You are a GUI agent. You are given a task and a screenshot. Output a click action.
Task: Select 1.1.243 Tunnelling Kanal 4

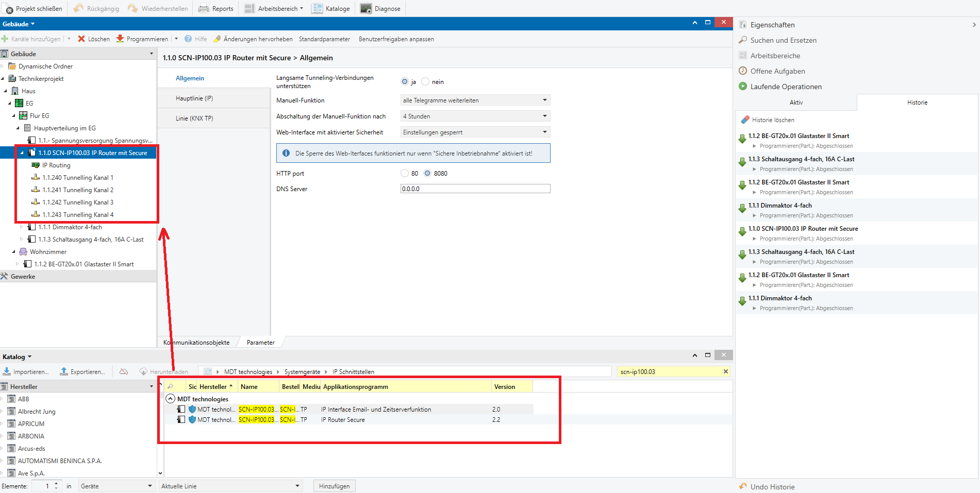pyautogui.click(x=77, y=214)
